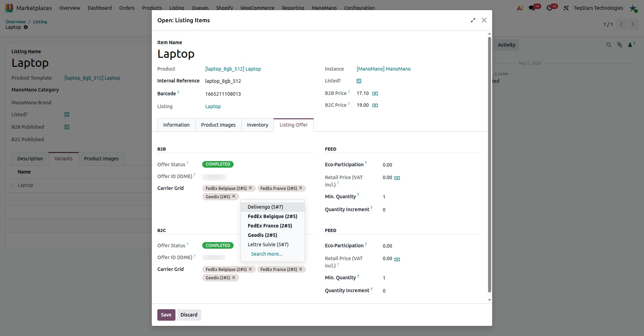Click the gear icon next to Laptop breadcrumb
This screenshot has height=336, width=644.
tap(26, 27)
